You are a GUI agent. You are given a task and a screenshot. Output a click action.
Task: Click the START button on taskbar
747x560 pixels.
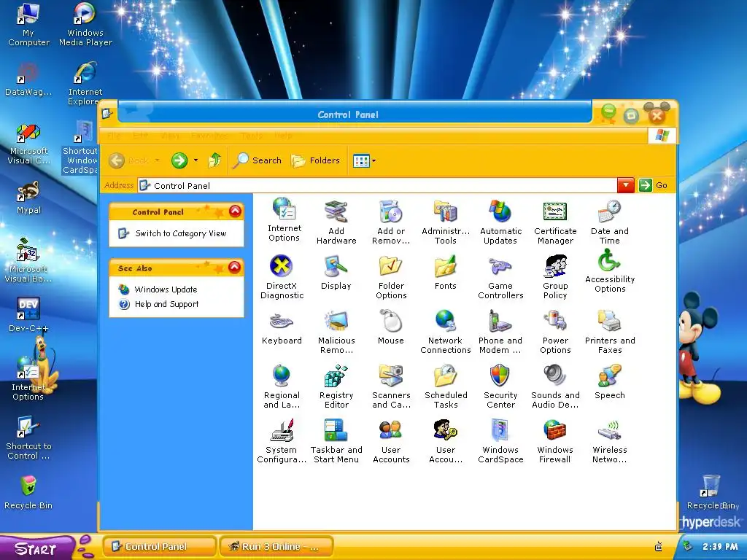pos(36,548)
